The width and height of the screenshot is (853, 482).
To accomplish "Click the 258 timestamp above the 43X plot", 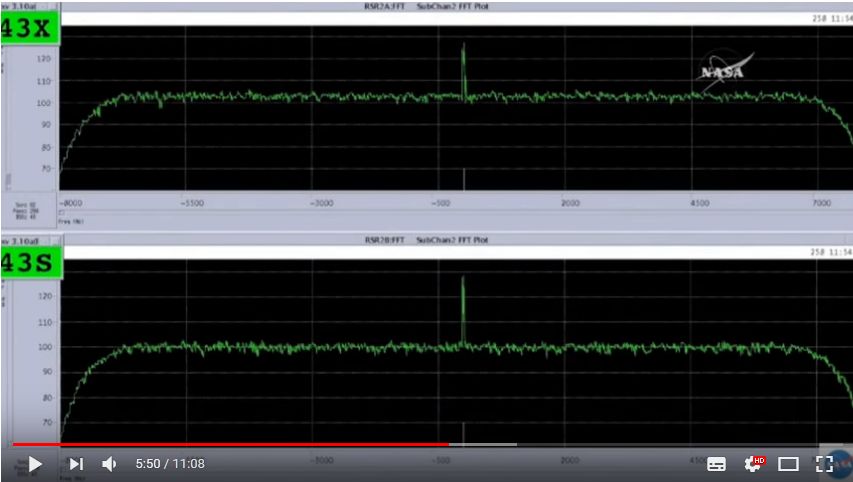I will point(832,18).
